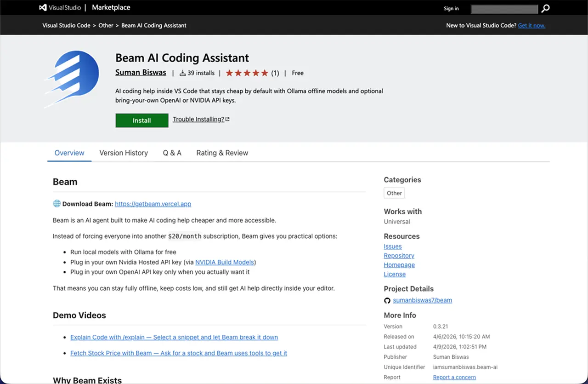This screenshot has width=588, height=384.
Task: Open the NVIDIA Build Models link
Action: (x=225, y=262)
